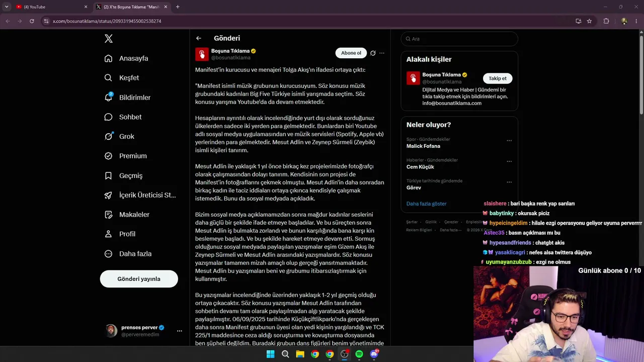The width and height of the screenshot is (644, 362).
Task: Open Daha fazla circle-dots icon
Action: 108,254
